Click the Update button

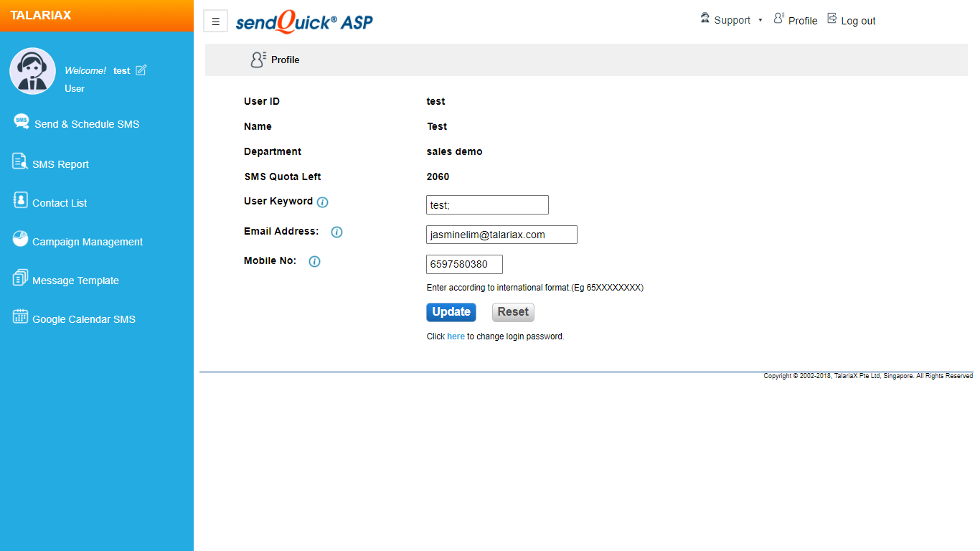tap(451, 312)
